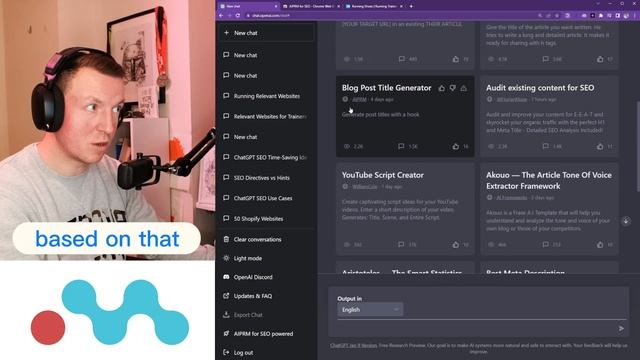Viewport: 640px width, 360px height.
Task: Open a new browser tab with the plus
Action: pyautogui.click(x=411, y=6)
